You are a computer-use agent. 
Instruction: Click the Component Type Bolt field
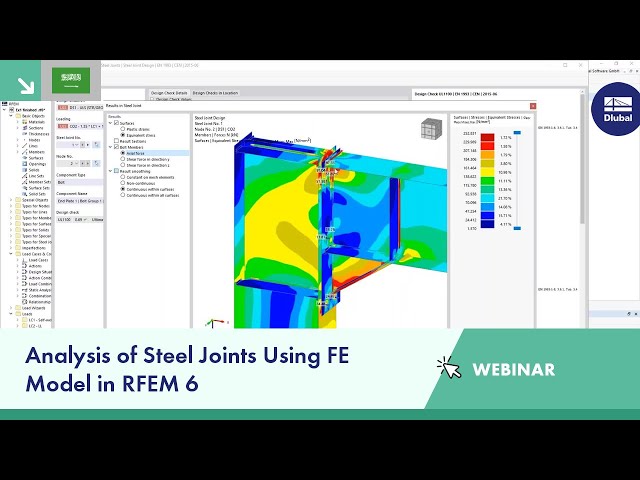coord(80,182)
